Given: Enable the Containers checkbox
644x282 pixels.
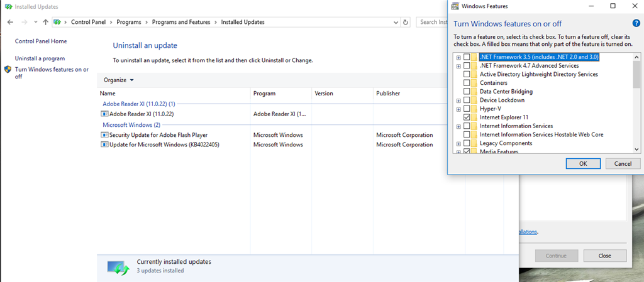Looking at the screenshot, I should point(467,83).
